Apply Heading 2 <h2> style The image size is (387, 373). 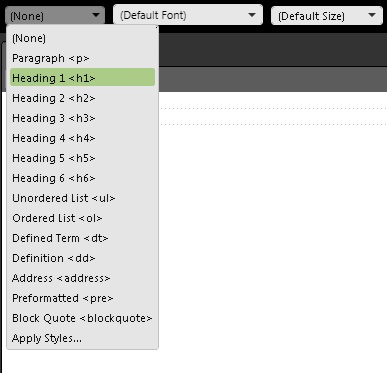click(82, 98)
